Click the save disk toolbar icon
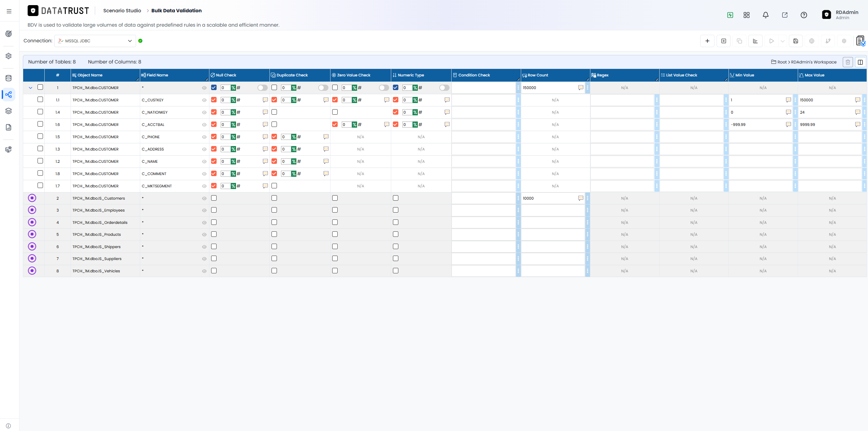Image resolution: width=868 pixels, height=431 pixels. click(796, 41)
